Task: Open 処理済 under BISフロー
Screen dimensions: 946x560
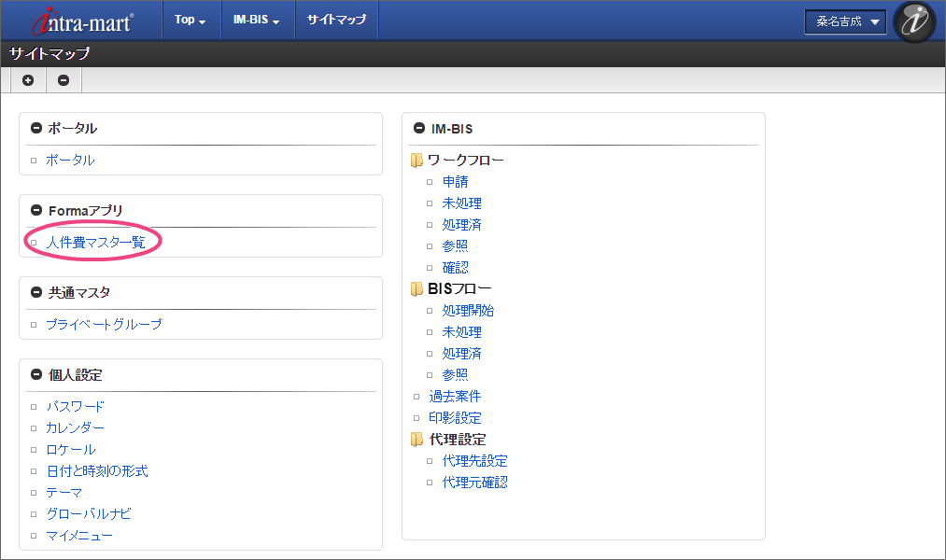Action: (x=462, y=353)
